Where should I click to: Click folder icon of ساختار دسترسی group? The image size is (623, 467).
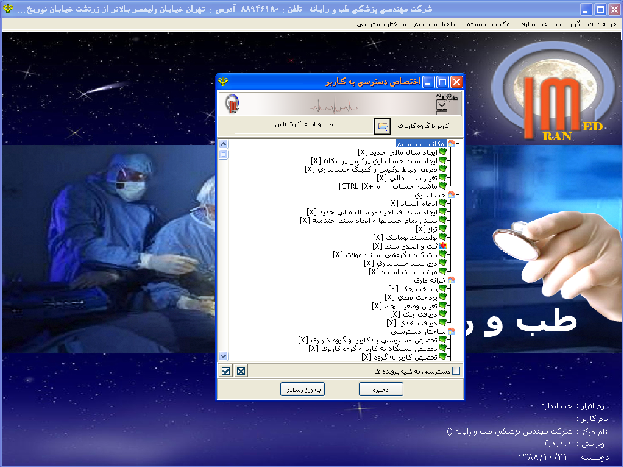(451, 331)
